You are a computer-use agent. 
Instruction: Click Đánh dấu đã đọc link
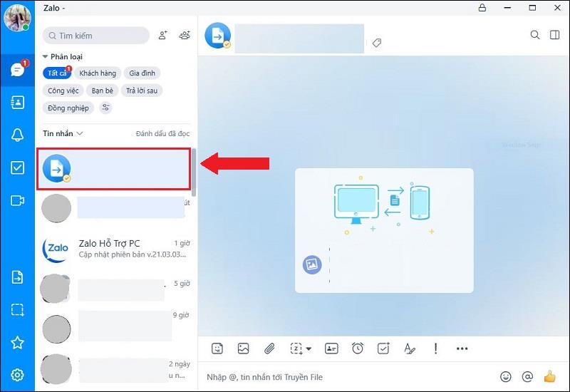[x=162, y=134]
